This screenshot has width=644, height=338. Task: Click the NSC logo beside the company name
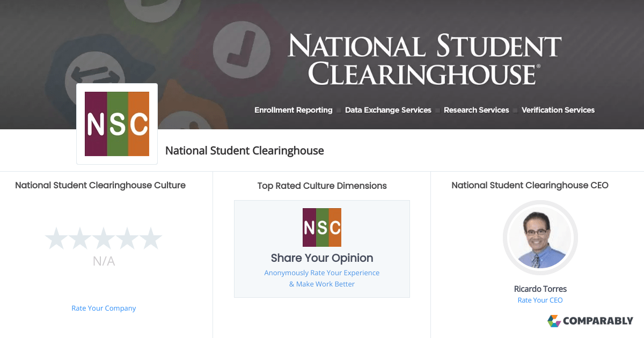pyautogui.click(x=116, y=123)
